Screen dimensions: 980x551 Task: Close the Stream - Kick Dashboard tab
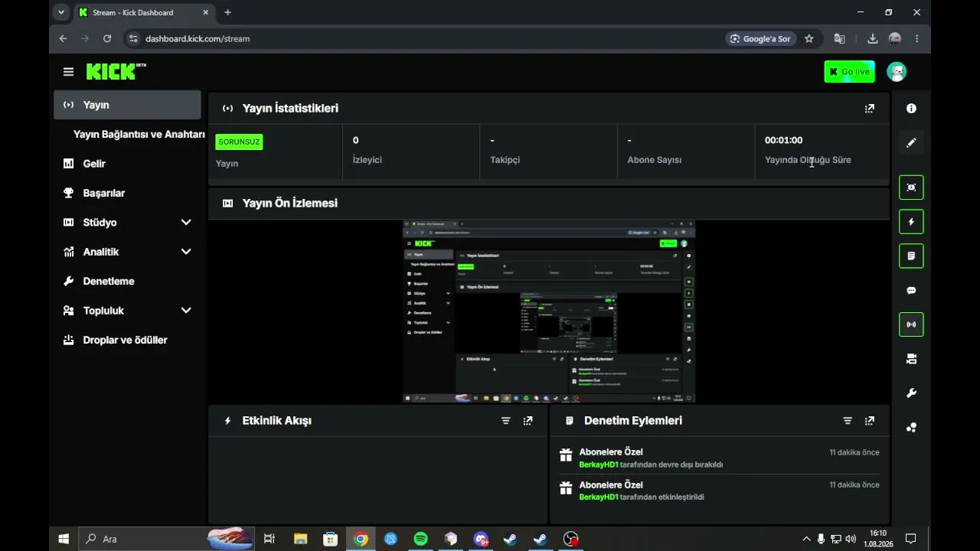[x=205, y=12]
